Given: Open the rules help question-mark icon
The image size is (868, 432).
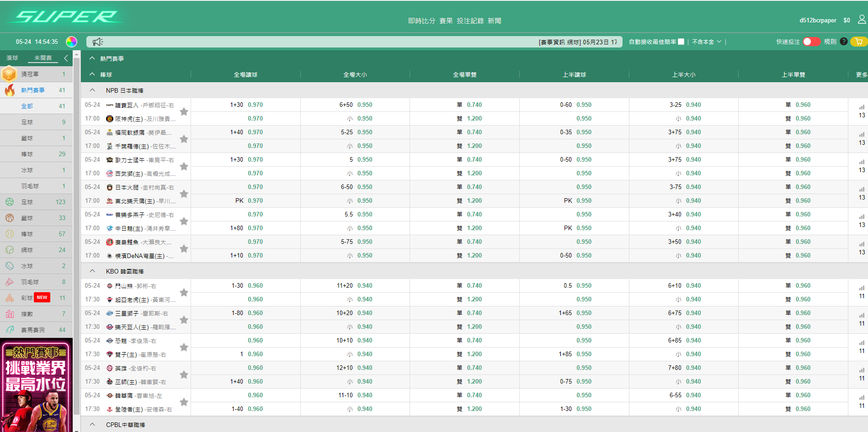Looking at the screenshot, I should (x=844, y=42).
